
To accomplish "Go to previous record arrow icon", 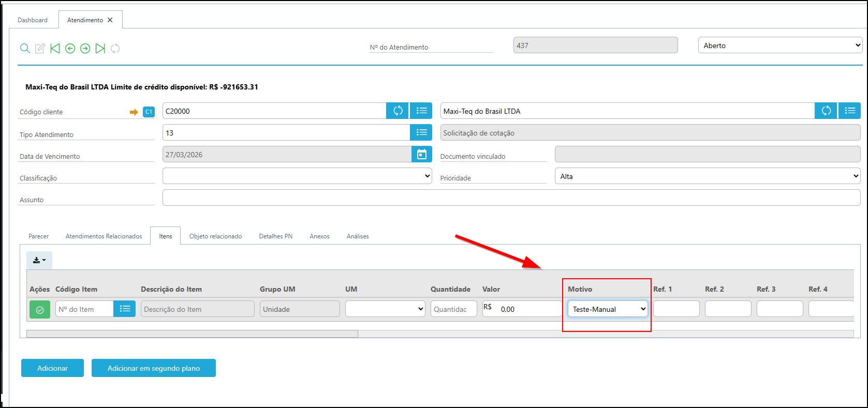I will point(70,49).
